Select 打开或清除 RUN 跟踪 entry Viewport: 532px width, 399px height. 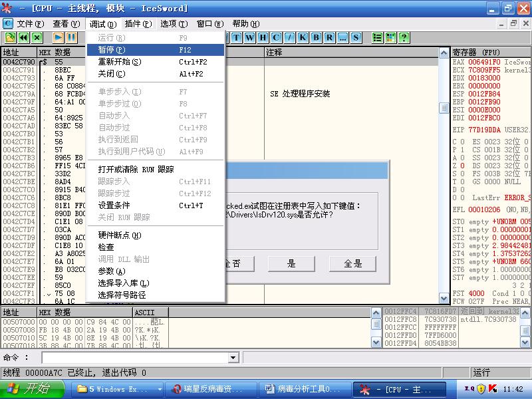(156, 170)
